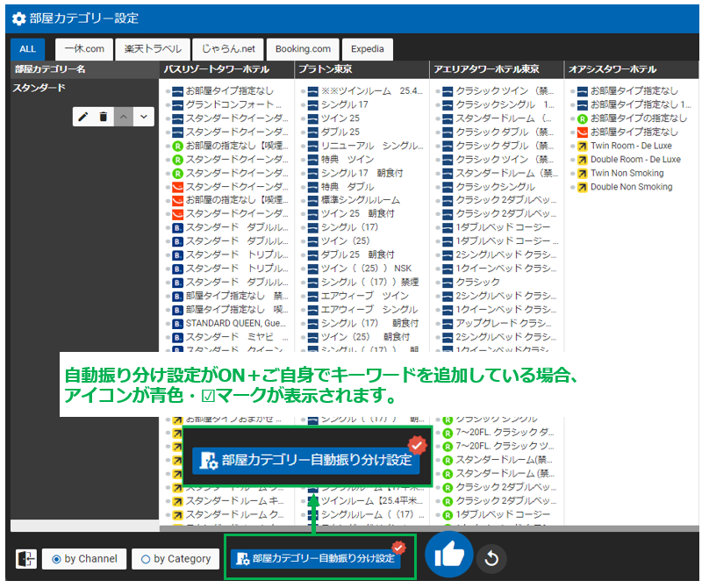Click the gear icon beside 部屋カテゴリー設定 title
Viewport: 709px width, 588px height.
18,18
